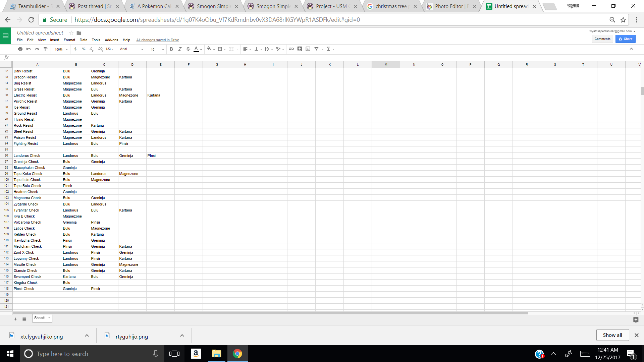Decrease decimal places
Viewport: 644px width, 362px height.
pyautogui.click(x=92, y=49)
